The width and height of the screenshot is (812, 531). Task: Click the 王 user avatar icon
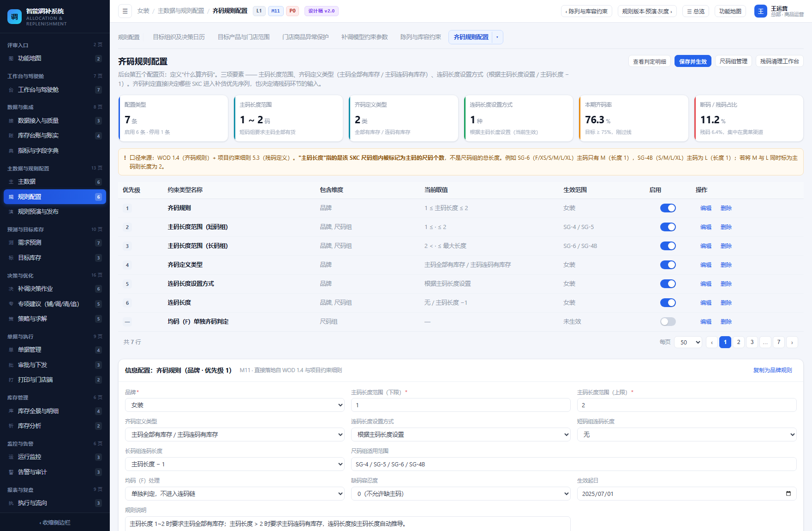coord(761,11)
